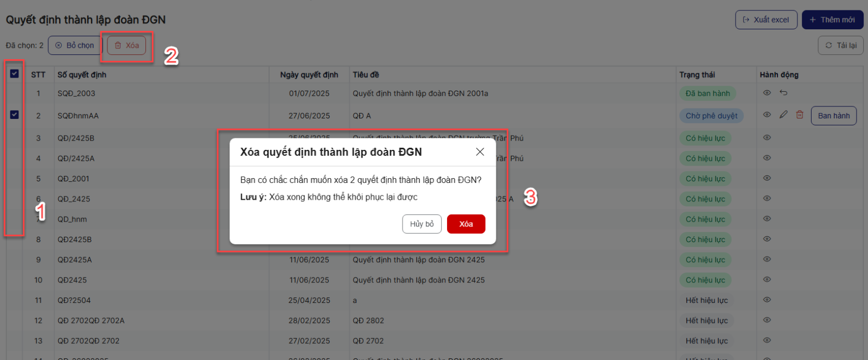
Task: Click the eye icon for SQD_2003 row
Action: (767, 93)
